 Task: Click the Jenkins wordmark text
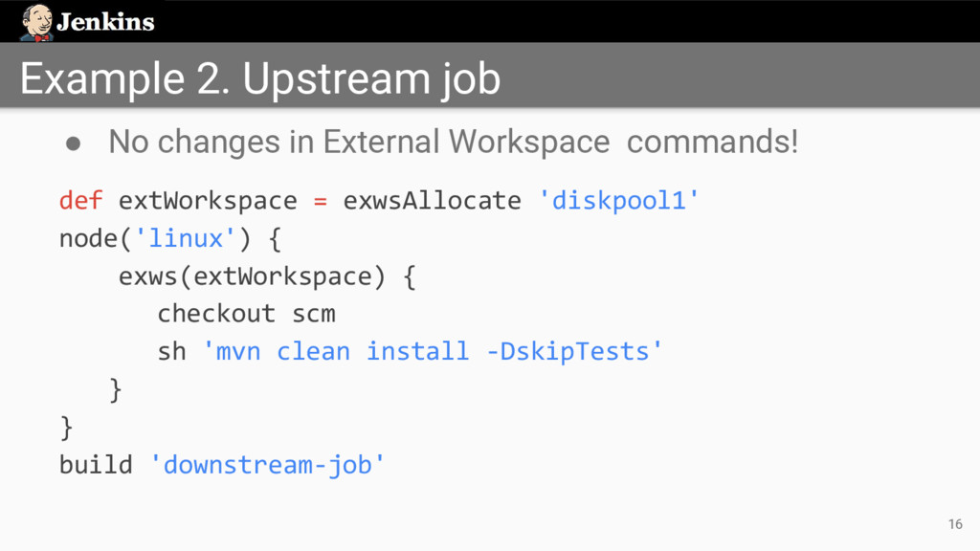click(105, 22)
